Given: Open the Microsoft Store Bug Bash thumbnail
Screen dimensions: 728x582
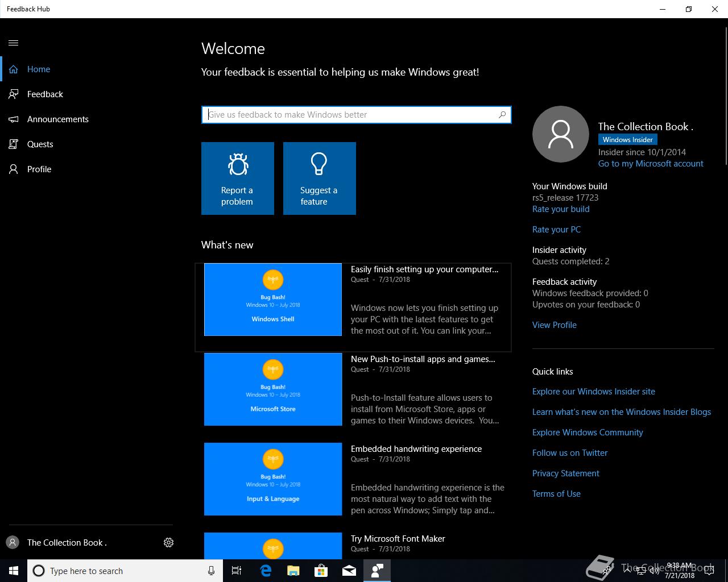Looking at the screenshot, I should [273, 389].
